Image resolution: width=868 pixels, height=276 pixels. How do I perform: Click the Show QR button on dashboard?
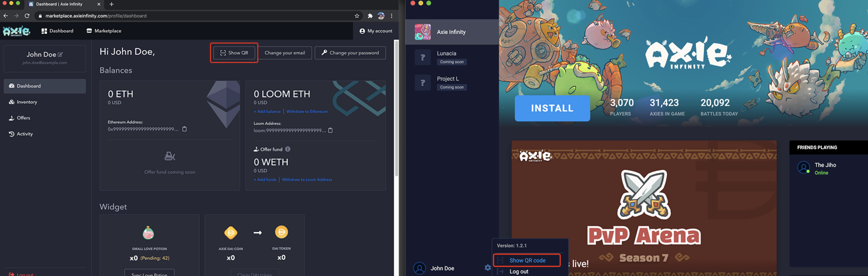click(x=234, y=53)
